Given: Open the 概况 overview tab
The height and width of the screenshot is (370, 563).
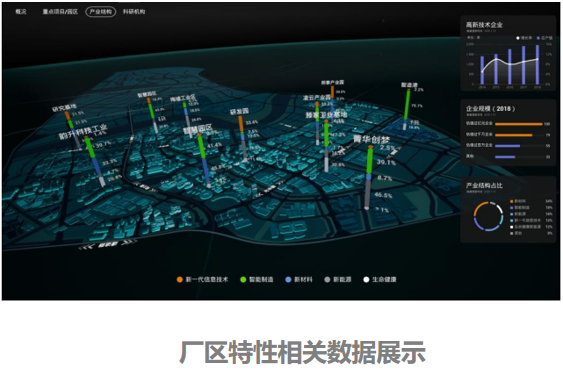Looking at the screenshot, I should click(21, 12).
